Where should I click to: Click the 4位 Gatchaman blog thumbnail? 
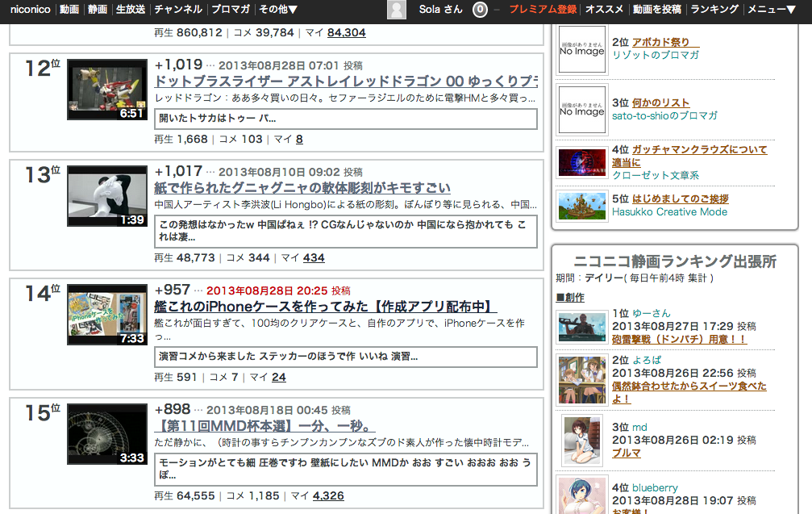pyautogui.click(x=582, y=162)
